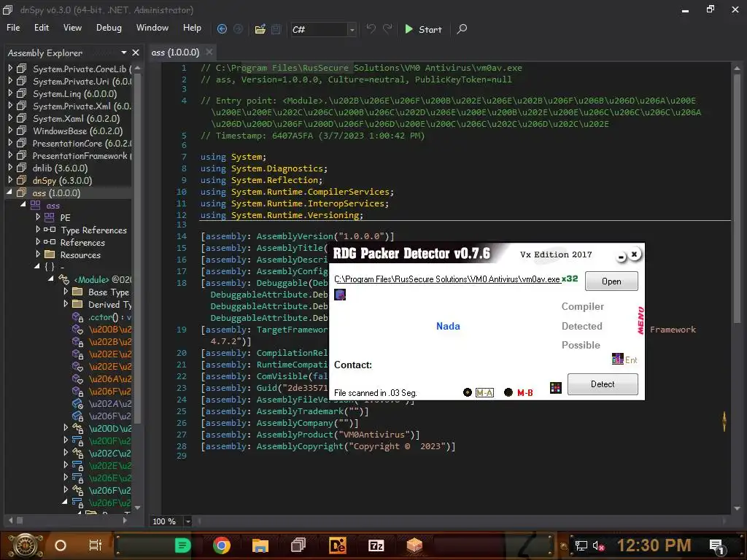Screen dimensions: 747x560
Task: Select the M-B detection mode radio
Action: click(x=508, y=392)
